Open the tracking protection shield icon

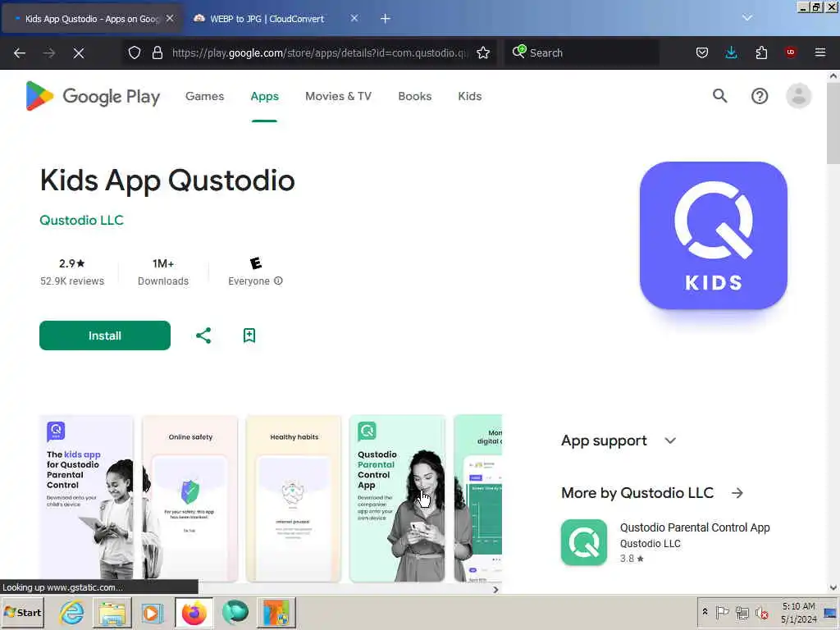(x=135, y=52)
